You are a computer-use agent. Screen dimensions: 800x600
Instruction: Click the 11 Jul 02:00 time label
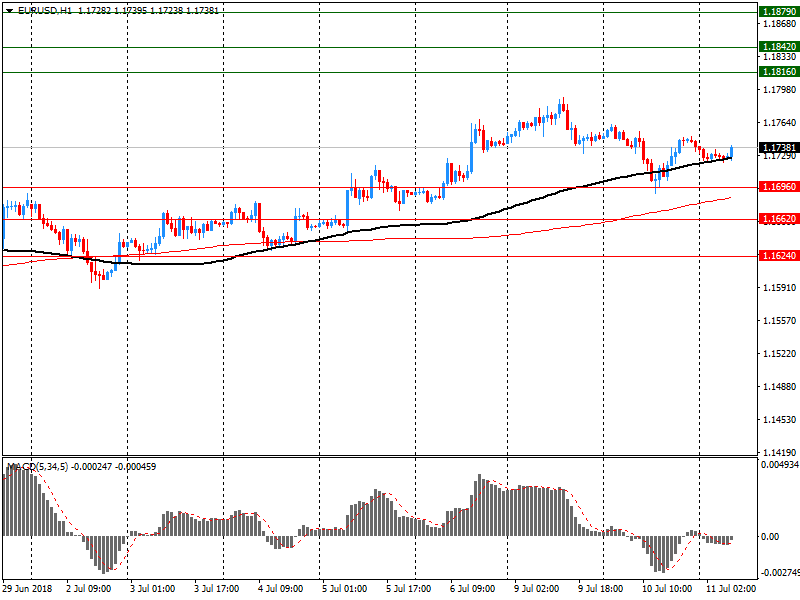[x=730, y=589]
